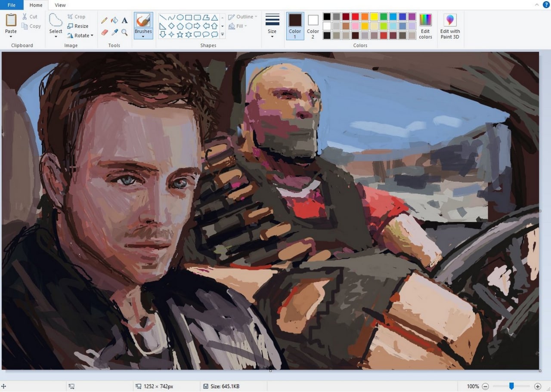
Task: Click the Paste clipboard icon
Action: (11, 20)
